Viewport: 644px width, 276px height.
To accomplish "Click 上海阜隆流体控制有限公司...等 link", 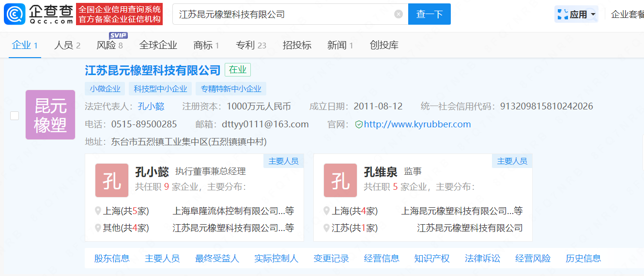I will [233, 211].
